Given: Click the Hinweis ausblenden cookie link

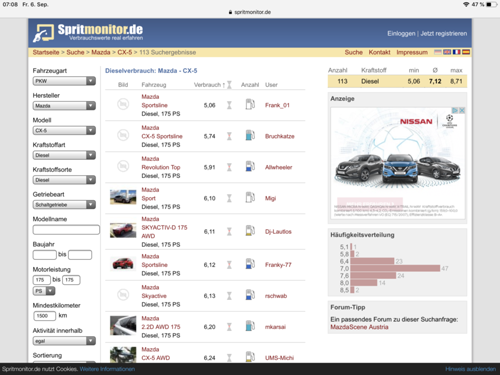Looking at the screenshot, I should coord(470,369).
